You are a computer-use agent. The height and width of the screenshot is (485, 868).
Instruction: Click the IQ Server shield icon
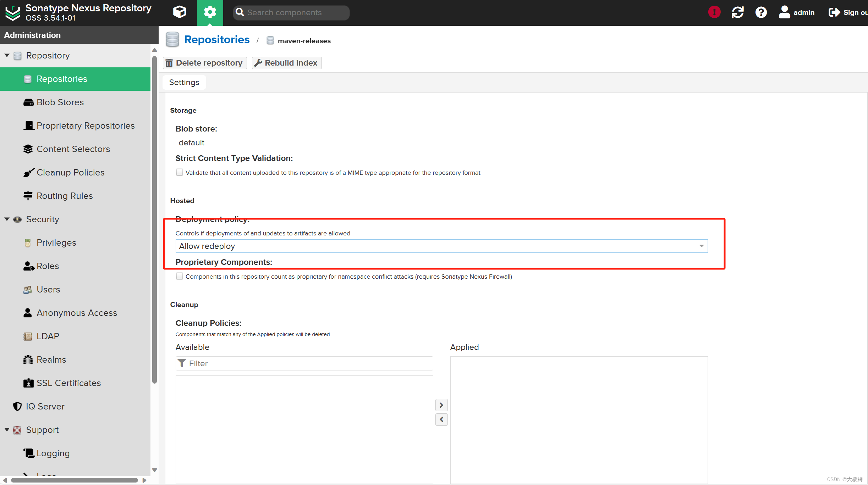[17, 406]
